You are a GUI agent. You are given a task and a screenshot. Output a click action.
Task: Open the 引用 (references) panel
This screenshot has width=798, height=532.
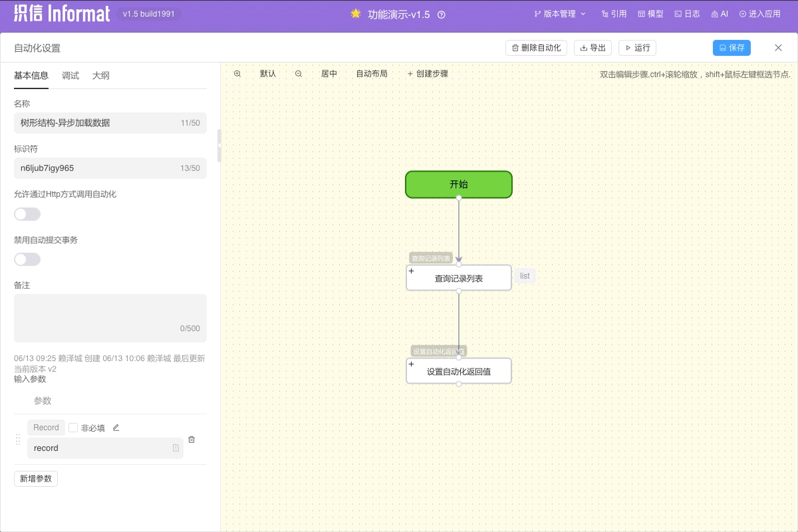612,13
